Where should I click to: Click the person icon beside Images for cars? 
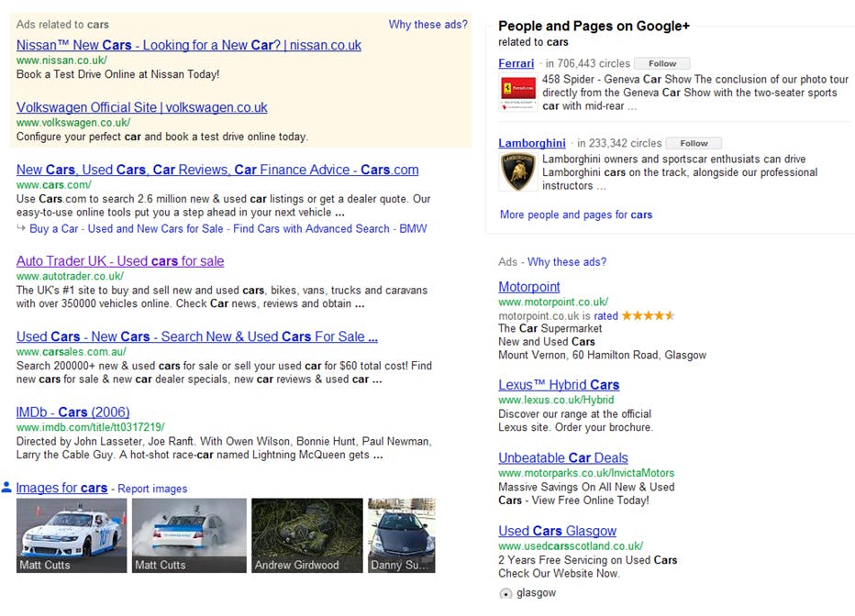point(6,487)
